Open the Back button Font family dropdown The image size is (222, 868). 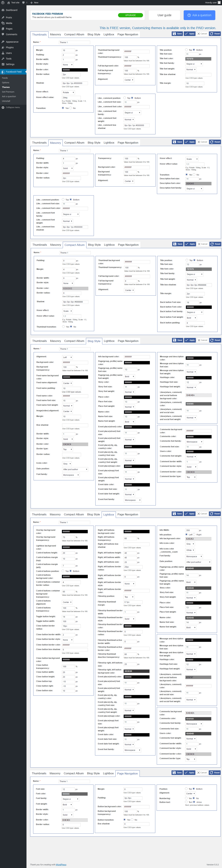pyautogui.click(x=194, y=312)
